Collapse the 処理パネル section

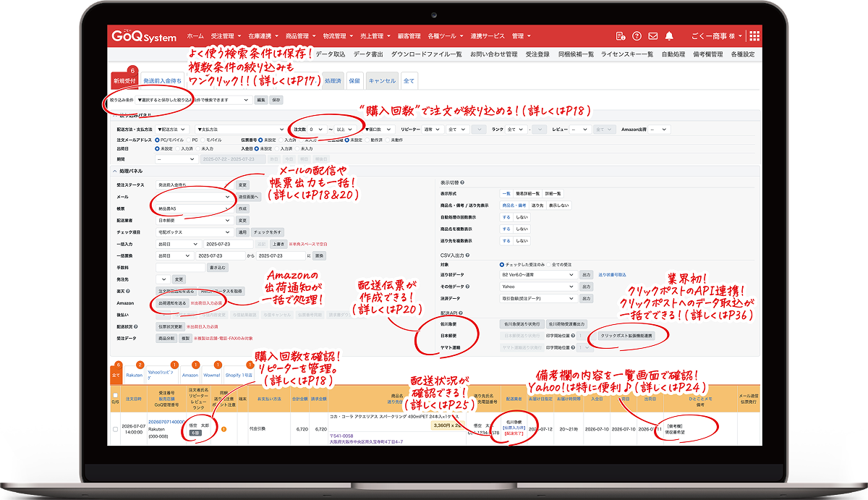tap(114, 171)
